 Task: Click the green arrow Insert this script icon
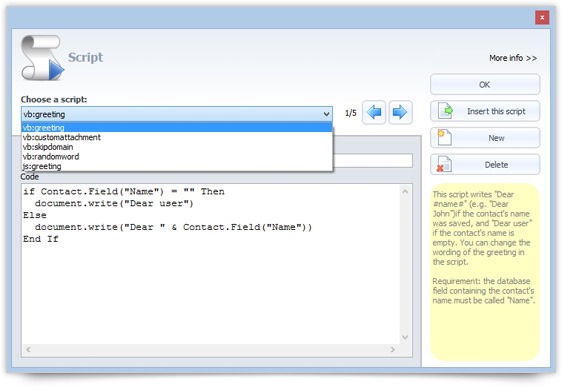[x=445, y=111]
